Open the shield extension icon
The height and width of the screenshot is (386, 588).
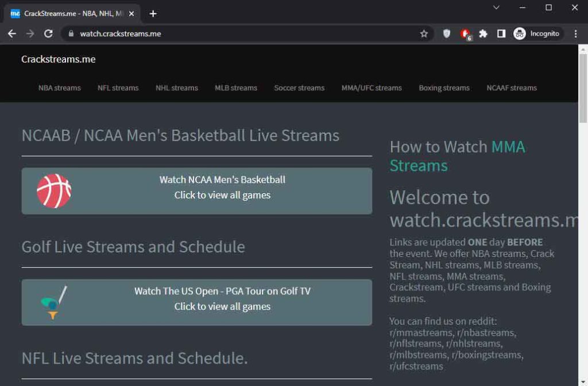tap(447, 34)
